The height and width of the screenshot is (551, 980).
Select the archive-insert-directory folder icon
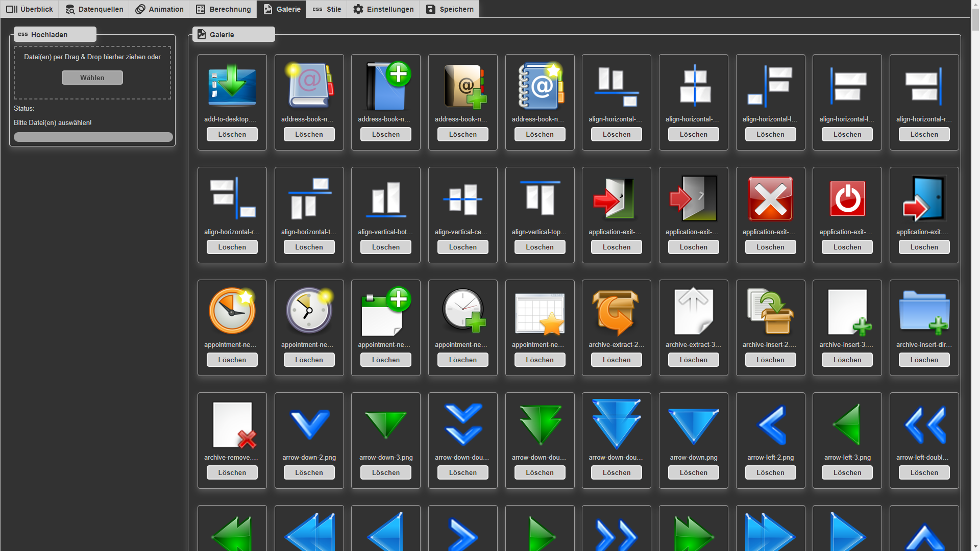coord(924,311)
